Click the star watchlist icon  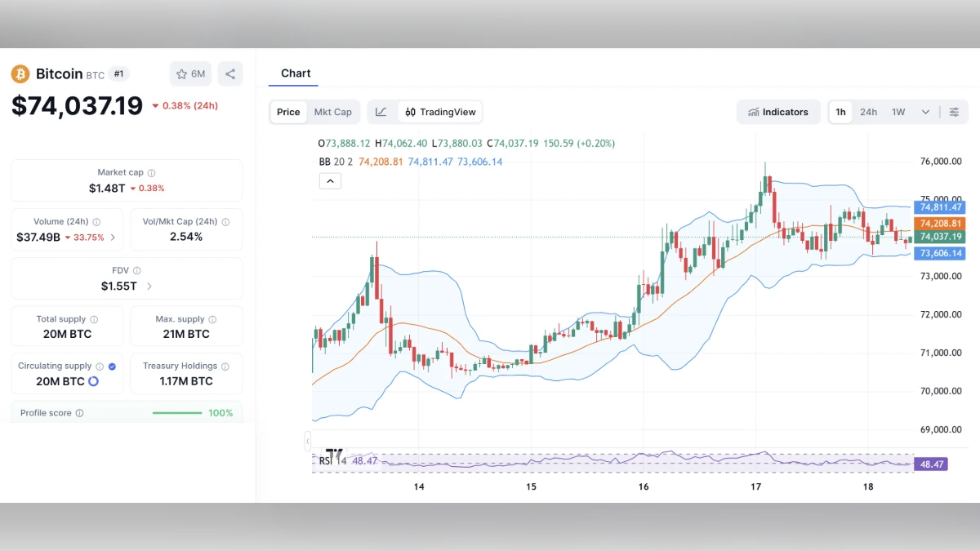[x=180, y=73]
